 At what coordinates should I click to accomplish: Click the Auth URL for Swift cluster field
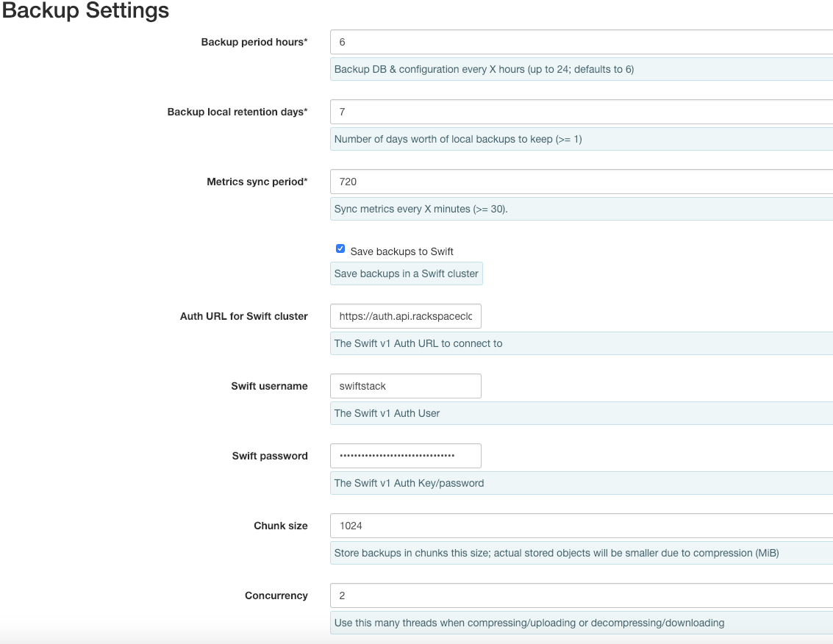coord(405,316)
